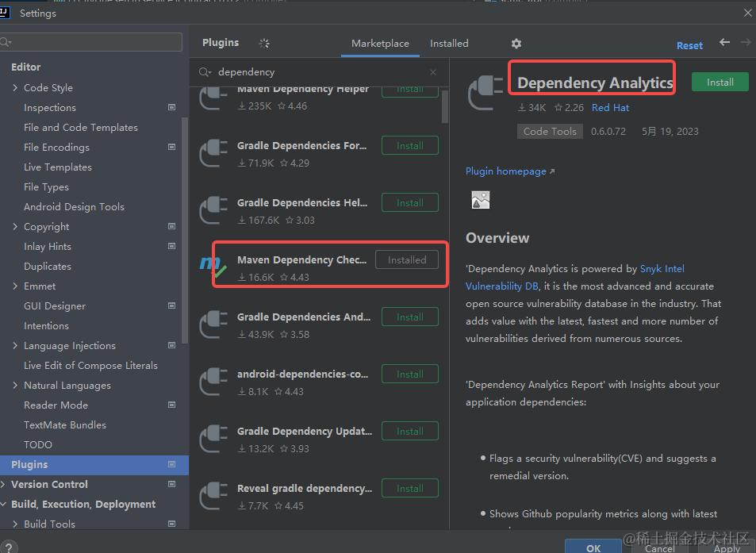756x553 pixels.
Task: Expand the Emmet tree node
Action: (x=15, y=286)
